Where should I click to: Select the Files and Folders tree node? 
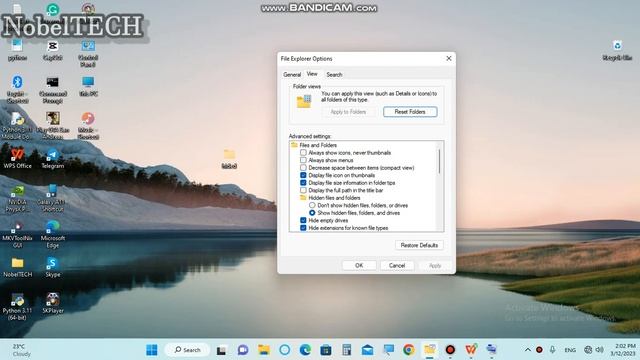pyautogui.click(x=314, y=145)
